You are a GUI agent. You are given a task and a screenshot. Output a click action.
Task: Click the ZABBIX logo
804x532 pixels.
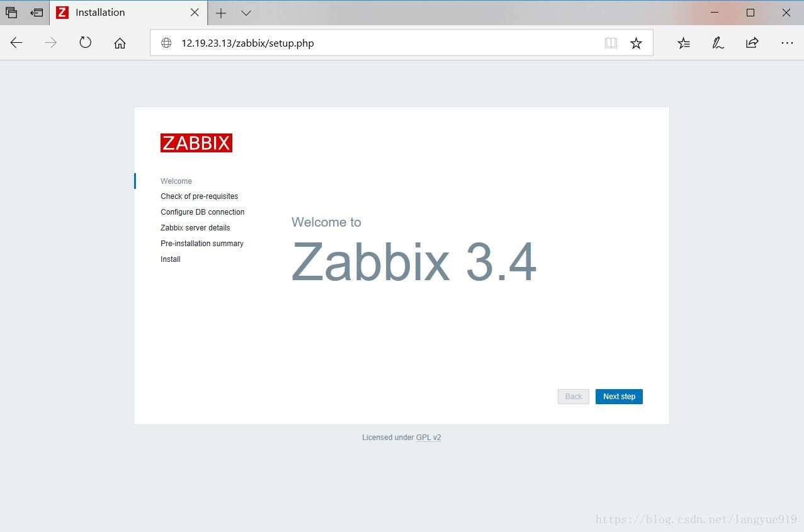pos(196,143)
